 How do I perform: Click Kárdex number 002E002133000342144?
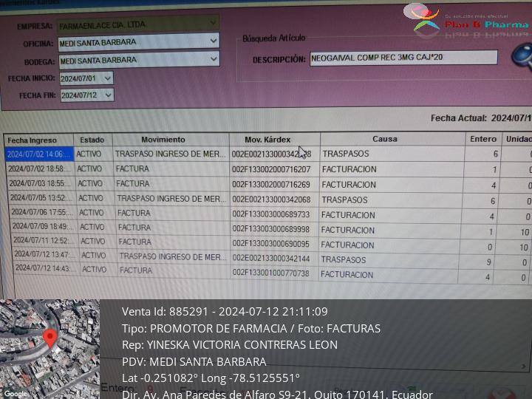click(271, 259)
